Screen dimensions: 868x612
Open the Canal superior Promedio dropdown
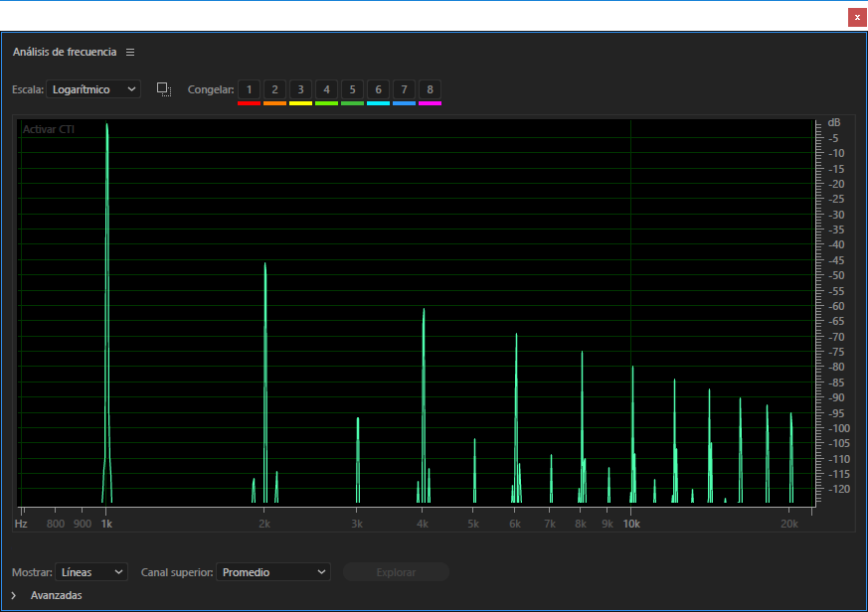point(272,572)
